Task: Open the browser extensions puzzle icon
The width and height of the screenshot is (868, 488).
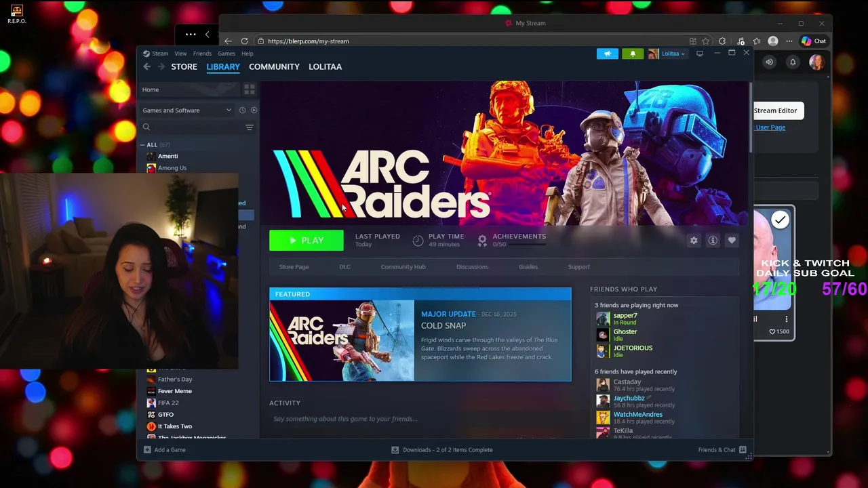Action: [x=722, y=41]
